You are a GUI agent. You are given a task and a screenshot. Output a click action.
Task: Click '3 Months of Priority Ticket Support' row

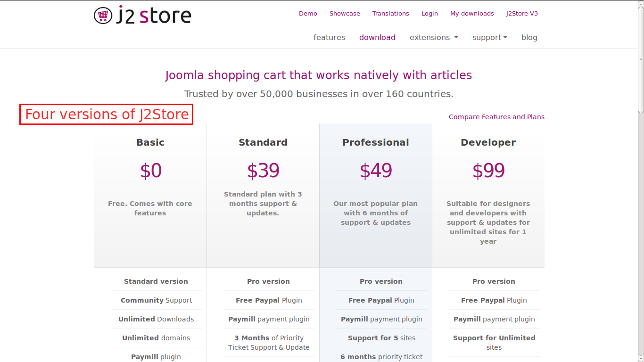[x=269, y=343]
